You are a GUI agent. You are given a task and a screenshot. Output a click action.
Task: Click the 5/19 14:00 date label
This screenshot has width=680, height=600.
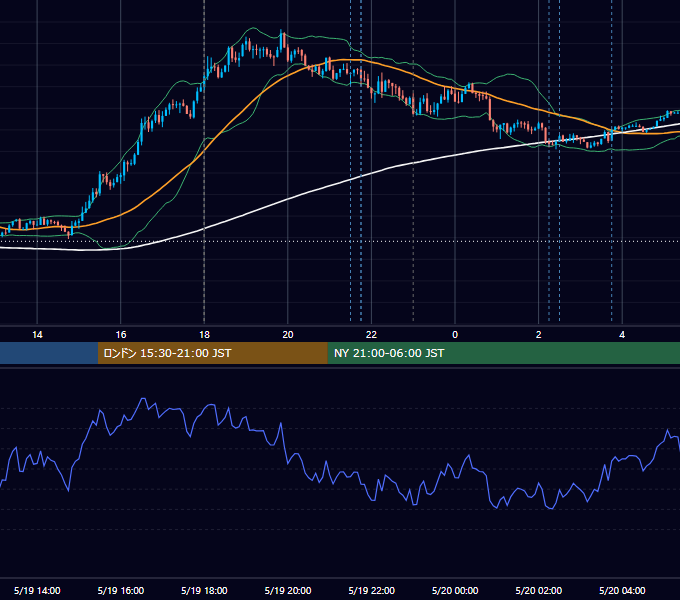coord(37,590)
